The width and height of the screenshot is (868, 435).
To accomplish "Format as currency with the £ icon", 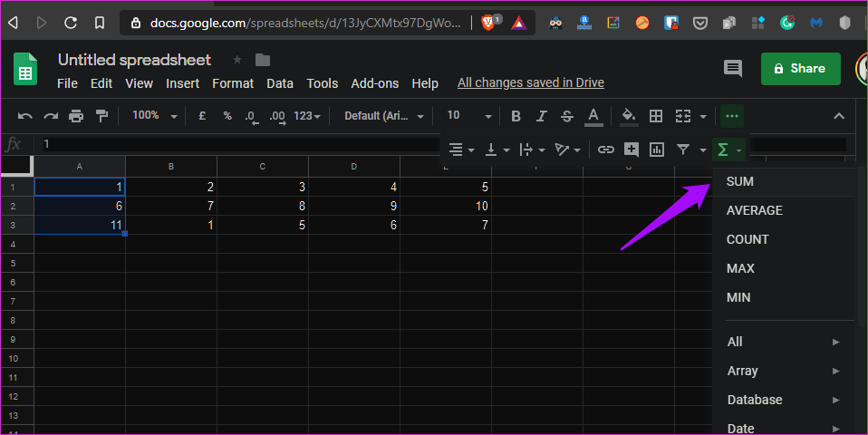I will [202, 116].
